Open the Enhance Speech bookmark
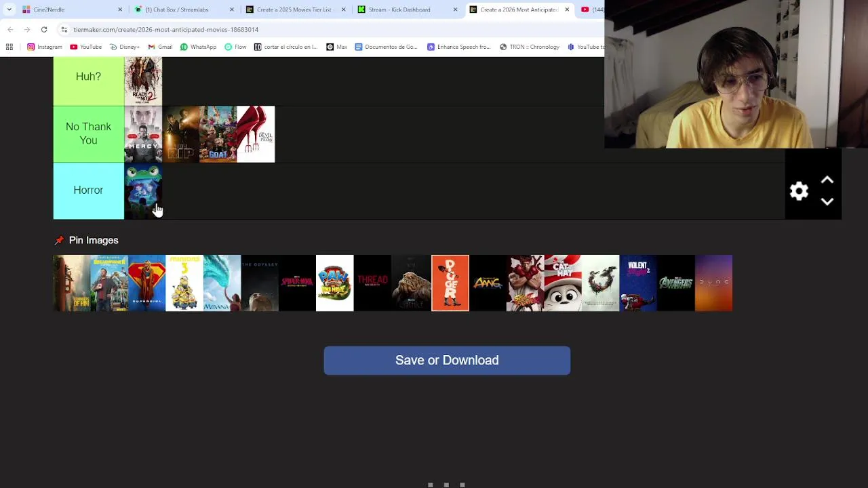The image size is (868, 488). click(458, 47)
